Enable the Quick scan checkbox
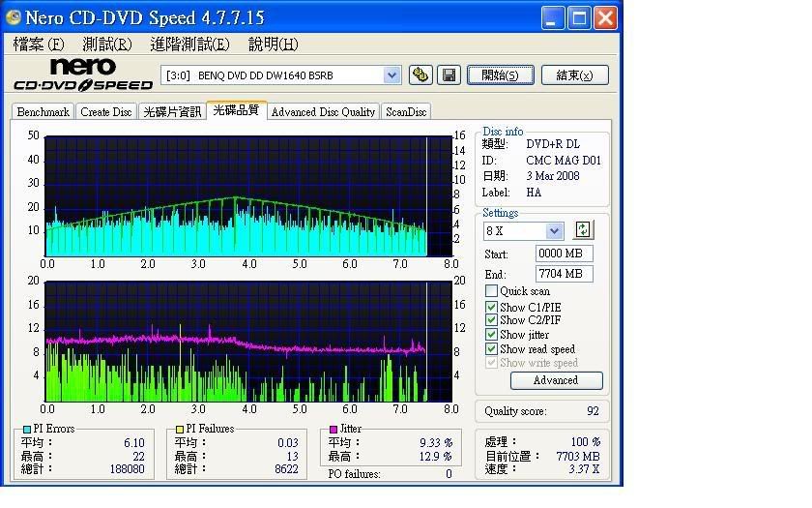The width and height of the screenshot is (812, 508). point(491,291)
